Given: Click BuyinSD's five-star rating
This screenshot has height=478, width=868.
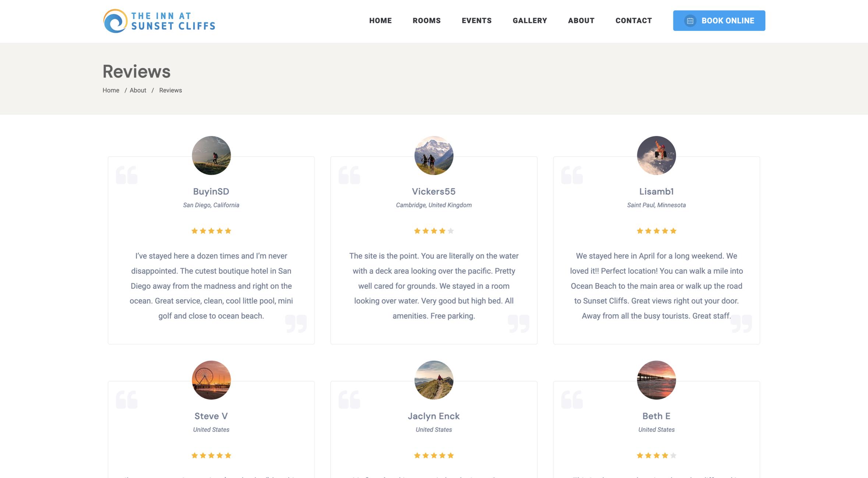Looking at the screenshot, I should click(211, 231).
